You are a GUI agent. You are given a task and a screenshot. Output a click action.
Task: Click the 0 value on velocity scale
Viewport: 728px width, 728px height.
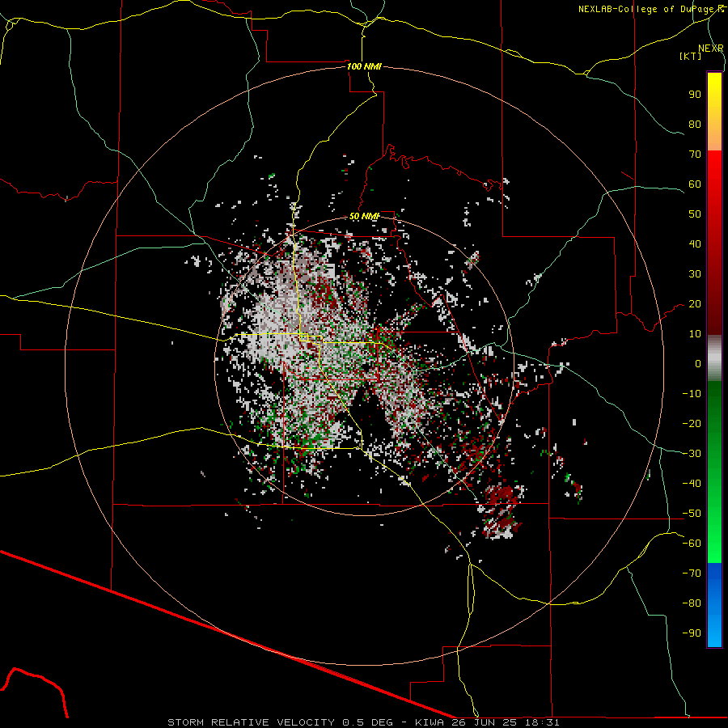pyautogui.click(x=698, y=364)
